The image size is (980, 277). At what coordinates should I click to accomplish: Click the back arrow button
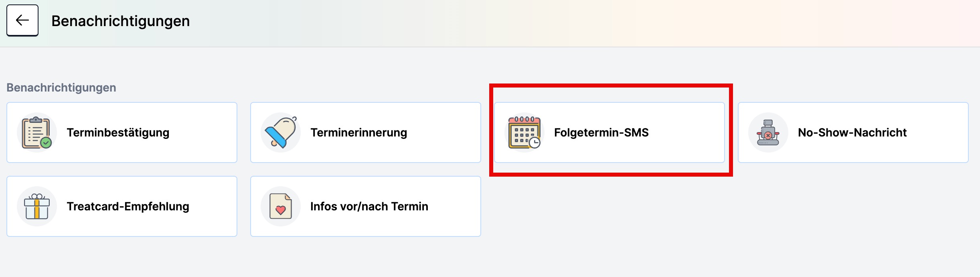coord(22,20)
